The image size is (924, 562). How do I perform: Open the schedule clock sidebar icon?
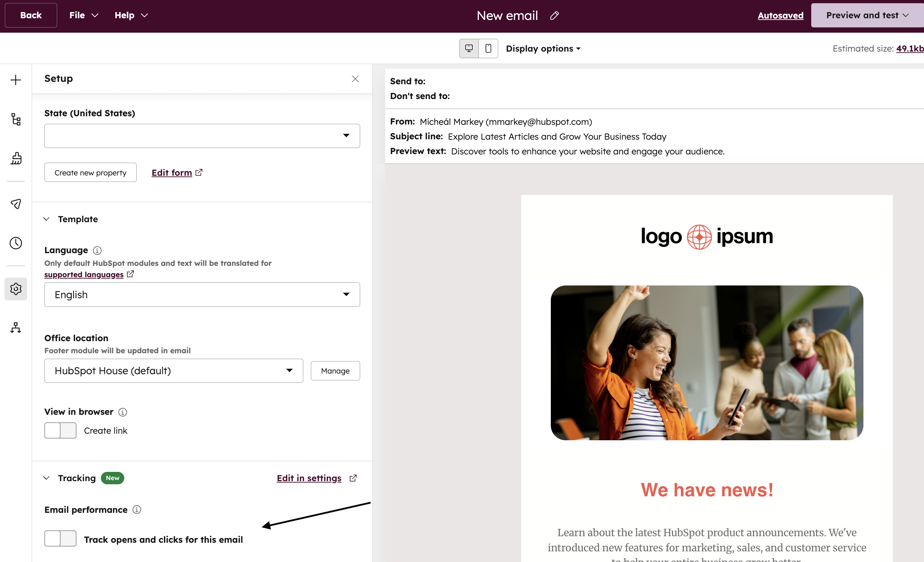coord(16,243)
